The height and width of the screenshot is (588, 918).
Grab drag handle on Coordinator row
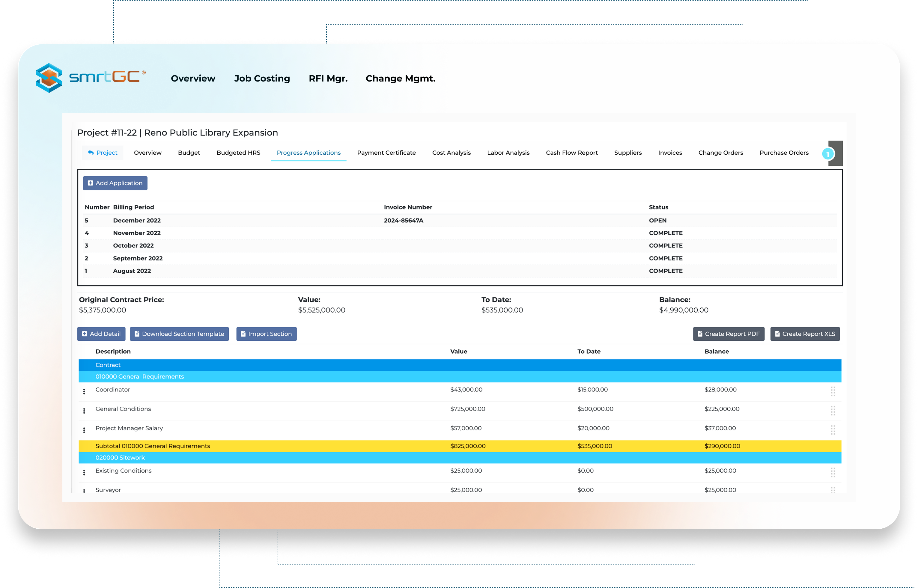833,391
